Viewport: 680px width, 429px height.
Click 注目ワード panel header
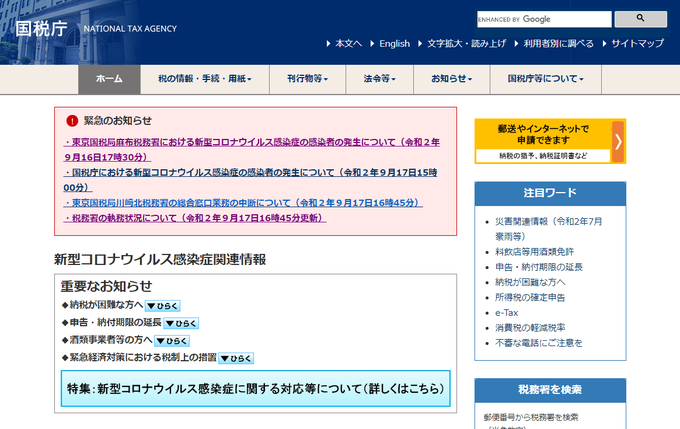550,193
